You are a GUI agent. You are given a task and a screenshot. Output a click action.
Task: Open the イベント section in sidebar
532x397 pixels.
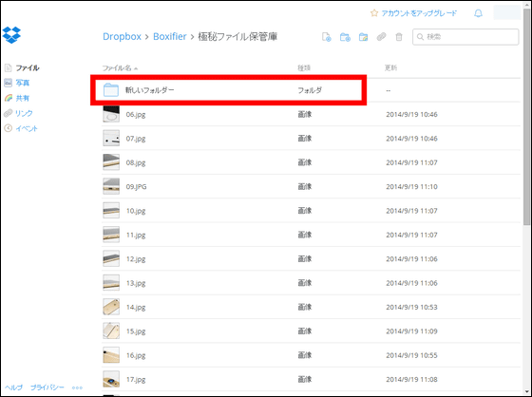[x=27, y=128]
